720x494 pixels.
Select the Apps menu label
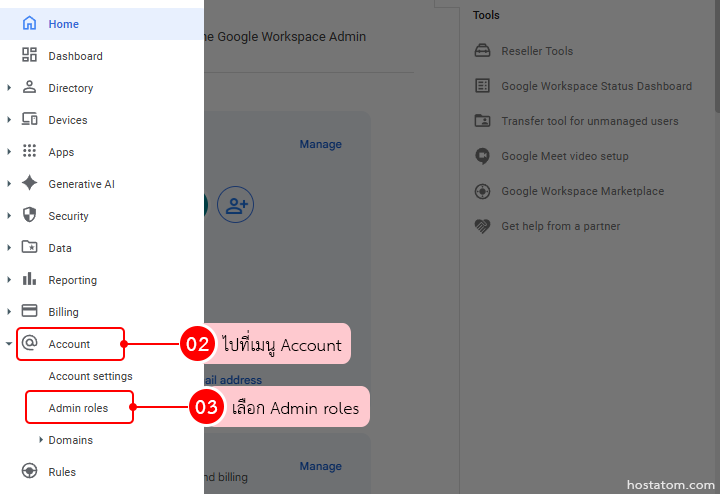pyautogui.click(x=61, y=152)
